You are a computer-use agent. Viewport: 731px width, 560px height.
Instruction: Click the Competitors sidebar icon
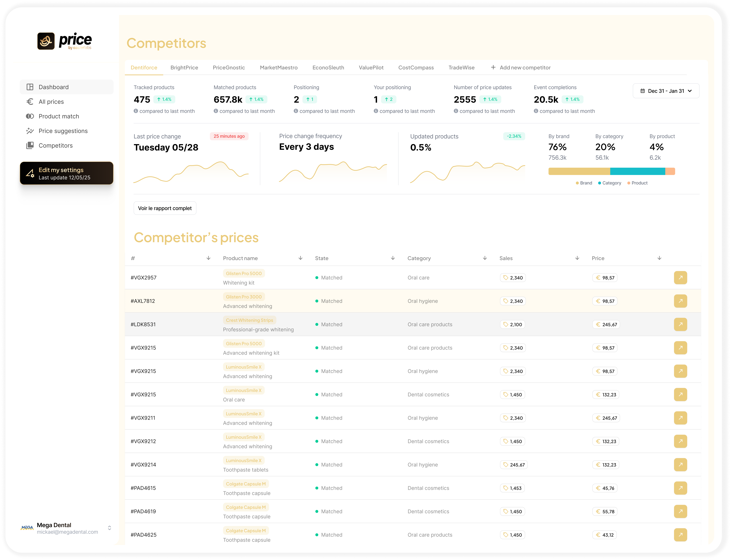30,145
